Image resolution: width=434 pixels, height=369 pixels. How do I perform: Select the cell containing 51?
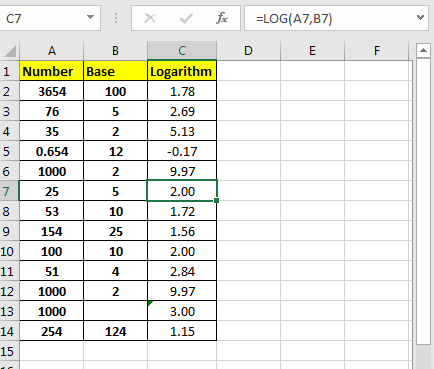[x=52, y=271]
